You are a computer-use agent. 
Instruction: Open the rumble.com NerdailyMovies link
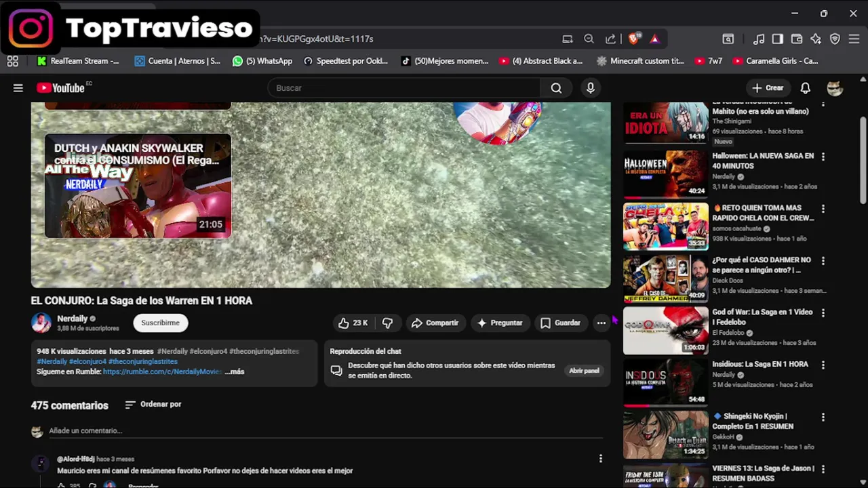pos(162,372)
